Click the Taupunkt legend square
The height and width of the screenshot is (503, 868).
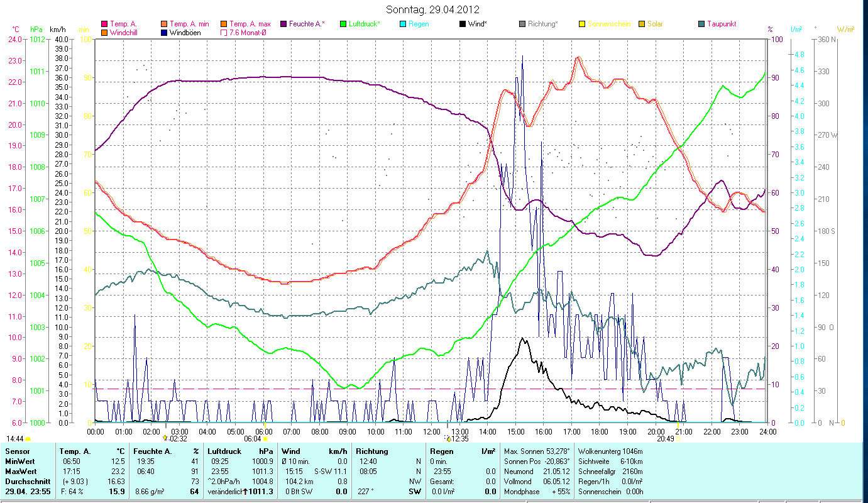701,25
